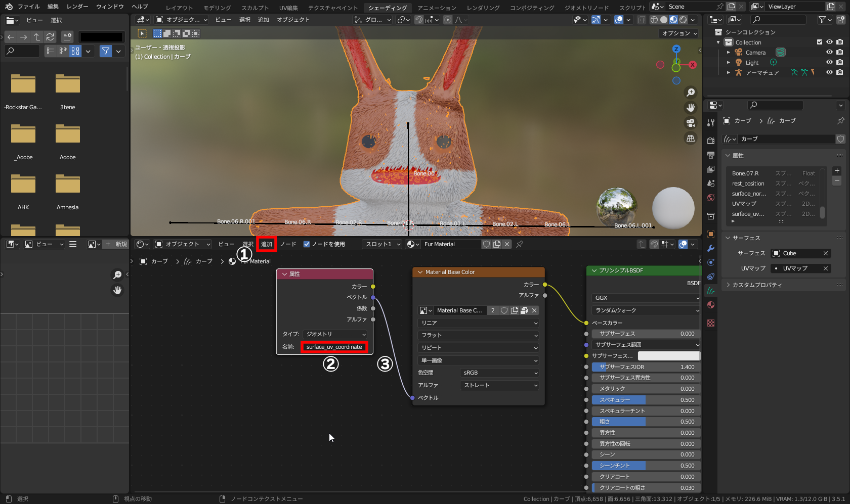This screenshot has height=504, width=850.
Task: Hide the Camera object in the outliner
Action: point(830,52)
